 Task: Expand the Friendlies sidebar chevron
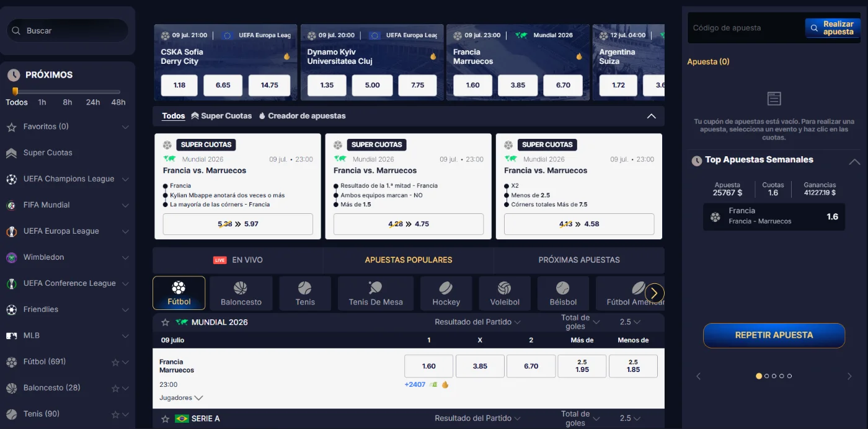tap(125, 309)
